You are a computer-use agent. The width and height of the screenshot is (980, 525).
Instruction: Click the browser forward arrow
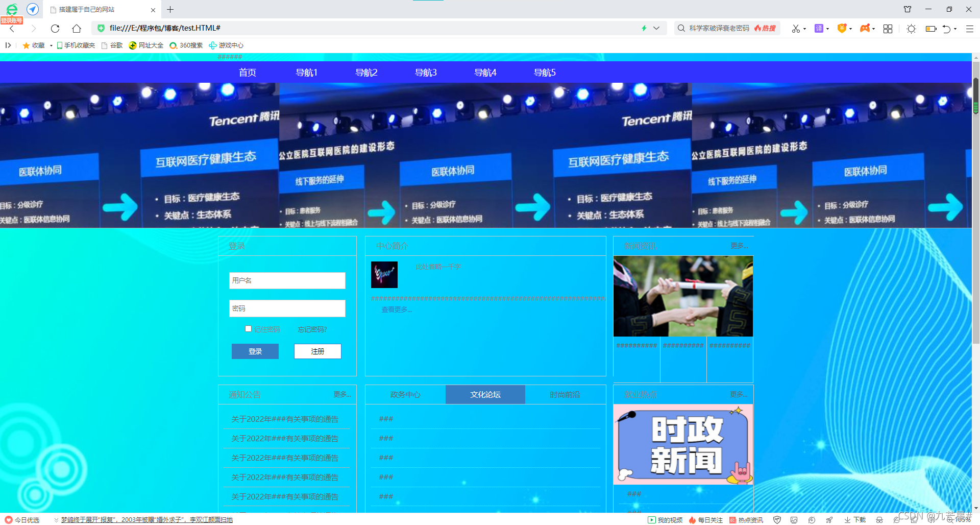click(x=34, y=29)
